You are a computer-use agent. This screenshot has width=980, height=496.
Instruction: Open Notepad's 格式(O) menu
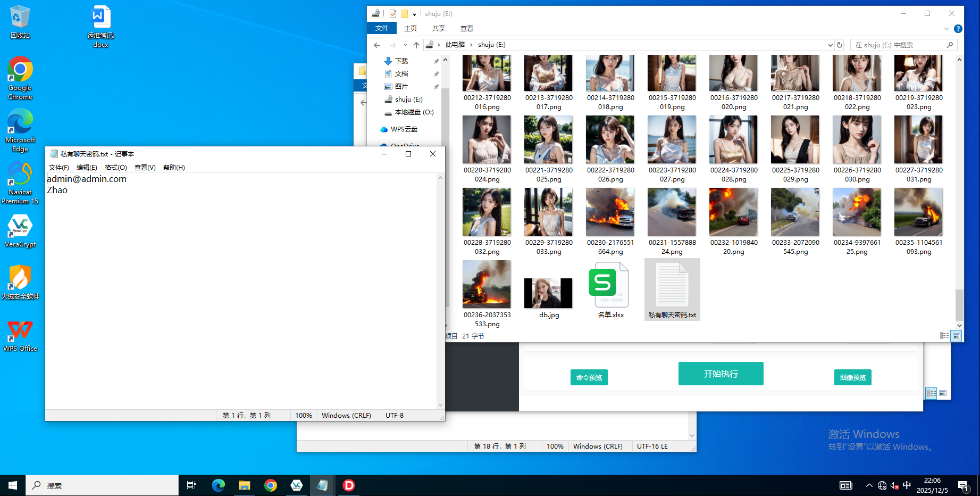click(116, 168)
